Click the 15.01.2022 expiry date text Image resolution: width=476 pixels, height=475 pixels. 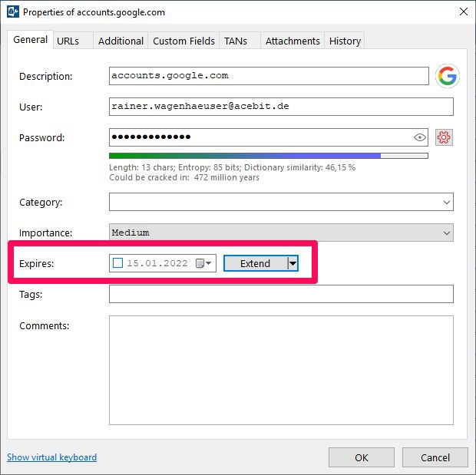pos(157,263)
